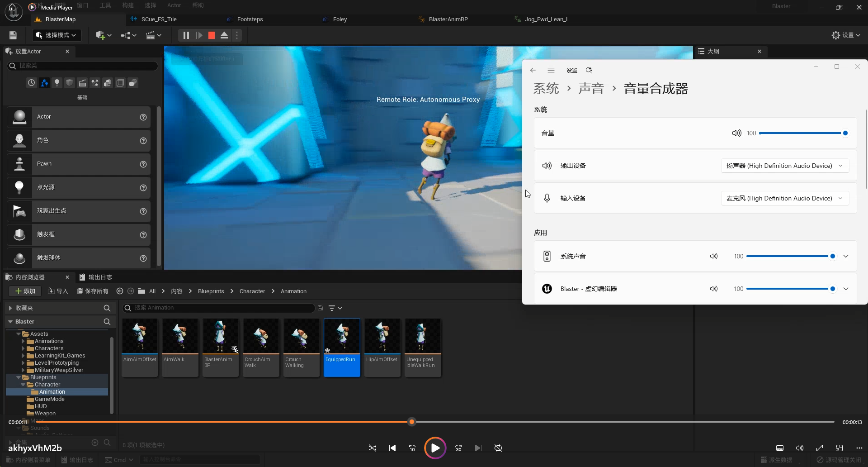Enter full screen in Media Player
The width and height of the screenshot is (868, 467).
coord(820,448)
